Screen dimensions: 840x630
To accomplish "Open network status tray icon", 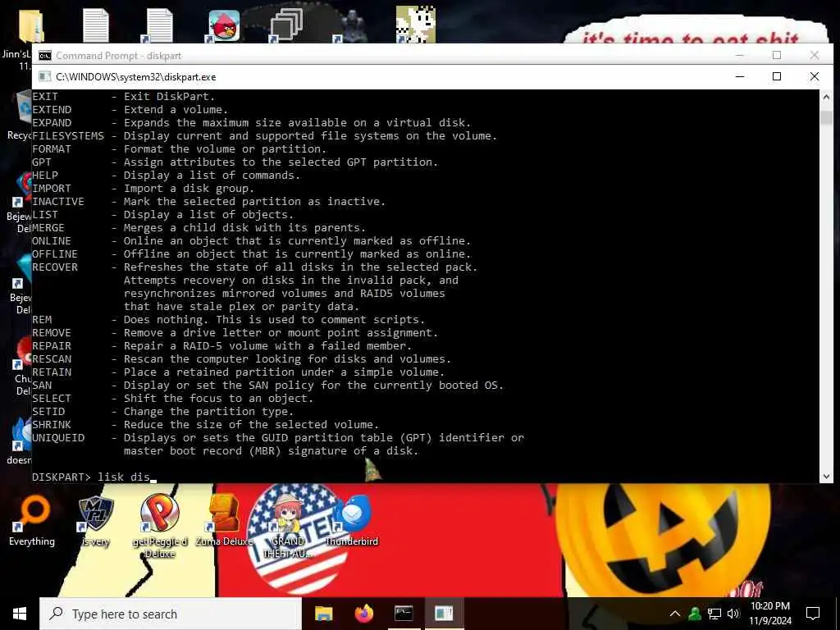I will click(x=714, y=614).
